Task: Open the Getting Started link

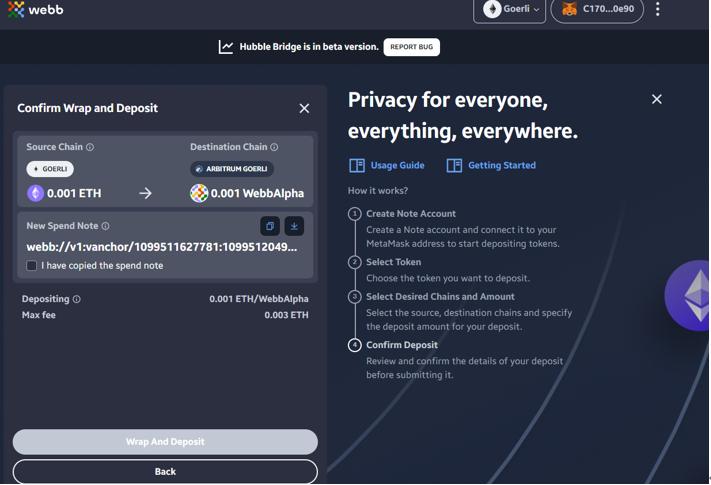Action: coord(491,166)
